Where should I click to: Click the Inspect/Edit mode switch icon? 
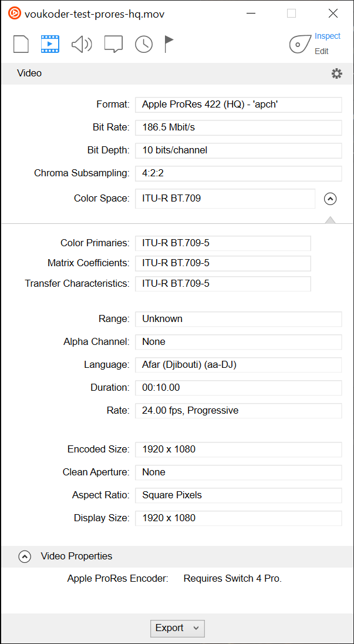point(299,44)
